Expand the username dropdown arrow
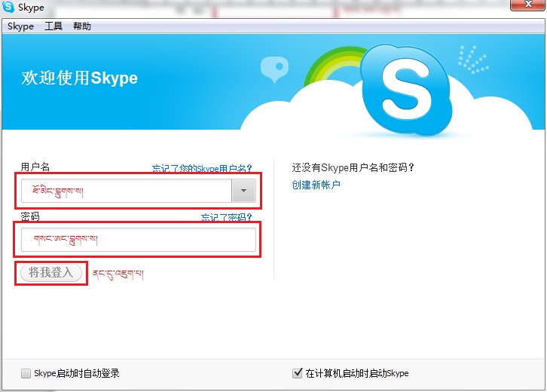 tap(243, 191)
